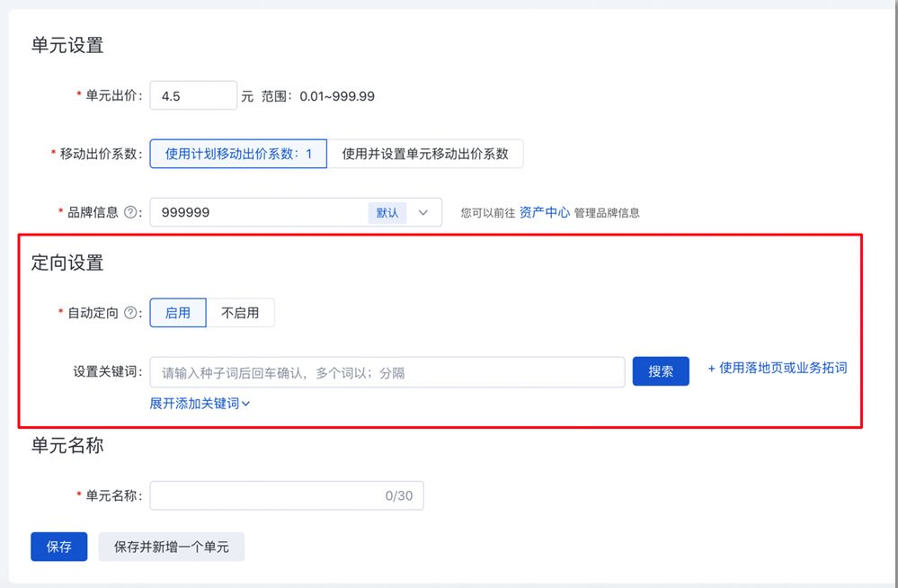Click the 搜索 search button
The width and height of the screenshot is (898, 588).
click(x=661, y=371)
